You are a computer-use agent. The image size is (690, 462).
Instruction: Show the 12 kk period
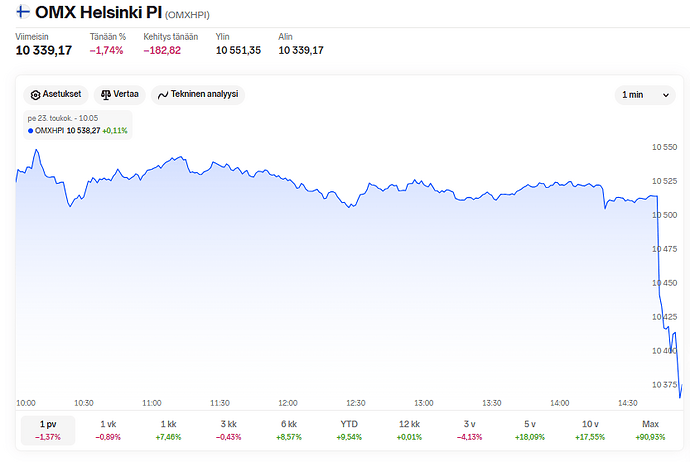[x=410, y=430]
